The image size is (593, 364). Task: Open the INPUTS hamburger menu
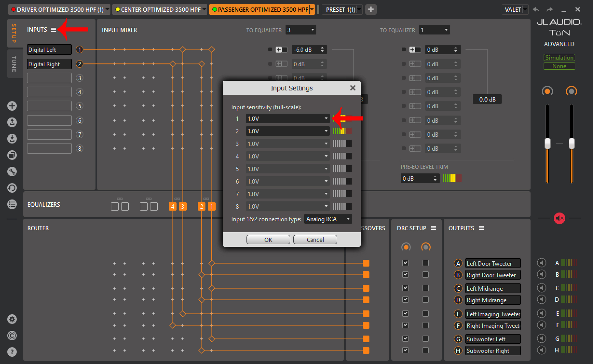pos(54,30)
